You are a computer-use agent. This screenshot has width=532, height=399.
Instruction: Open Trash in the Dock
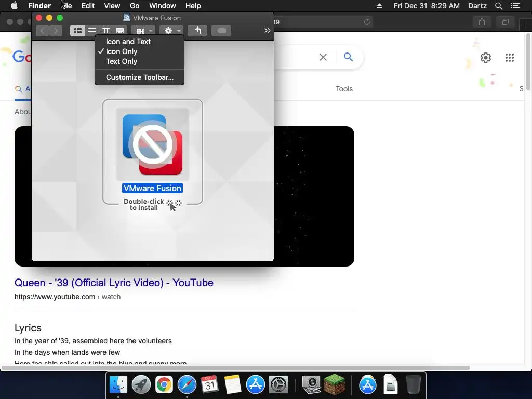[413, 385]
